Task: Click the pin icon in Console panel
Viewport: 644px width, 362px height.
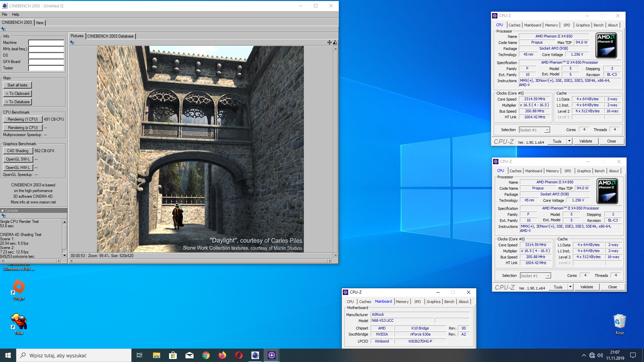Action: point(4,216)
